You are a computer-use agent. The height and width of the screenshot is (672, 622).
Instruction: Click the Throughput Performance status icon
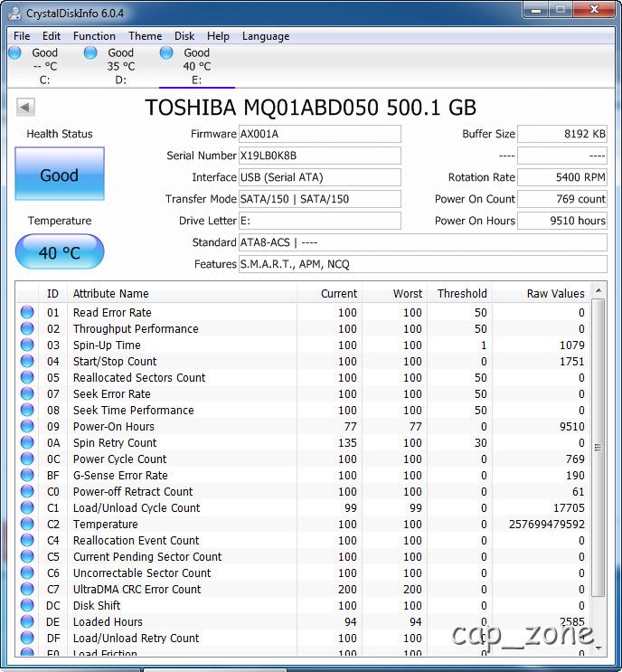[x=27, y=328]
